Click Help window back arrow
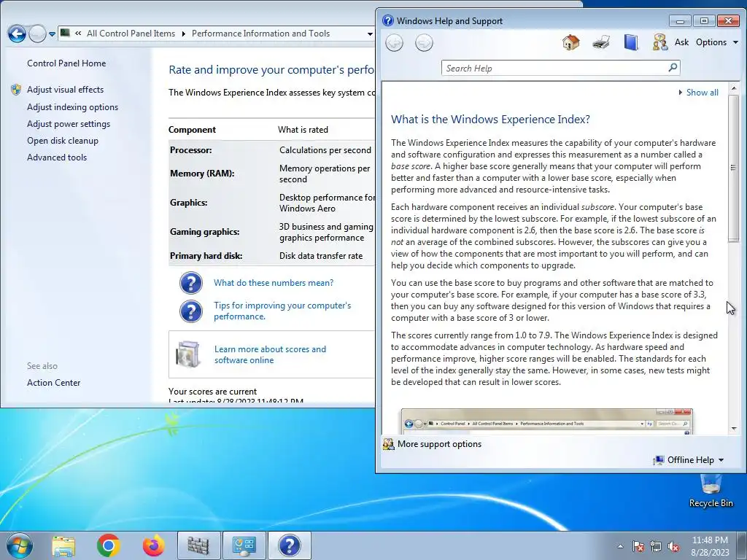This screenshot has width=747, height=560. click(x=394, y=43)
